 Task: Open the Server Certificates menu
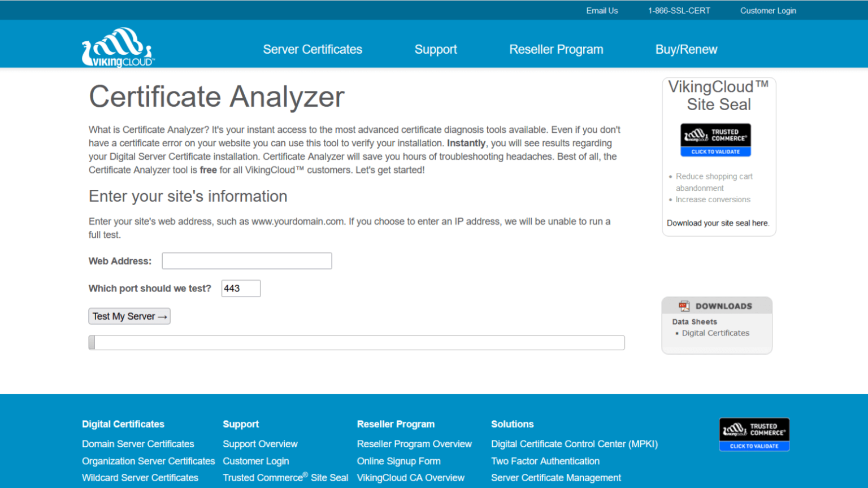[x=313, y=50]
